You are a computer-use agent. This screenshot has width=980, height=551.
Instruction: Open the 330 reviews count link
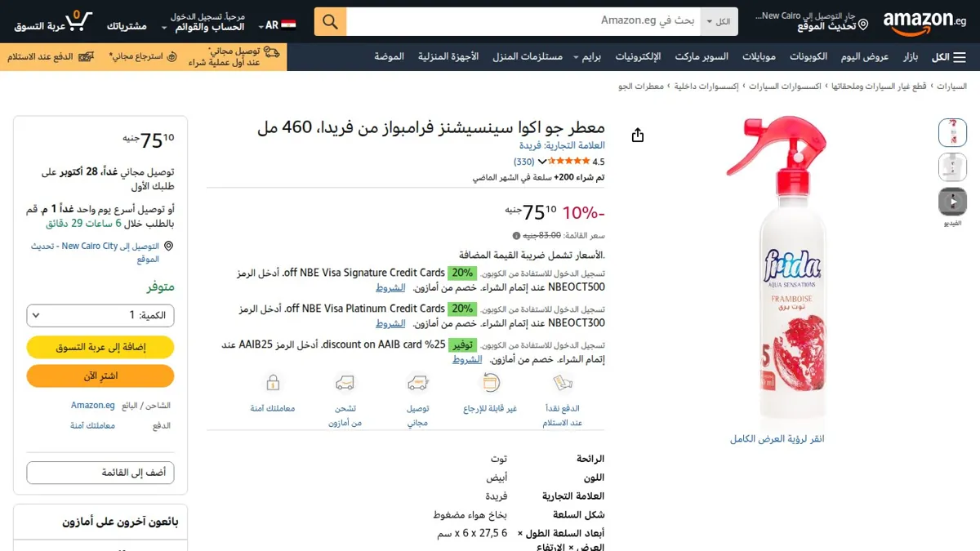click(x=523, y=162)
